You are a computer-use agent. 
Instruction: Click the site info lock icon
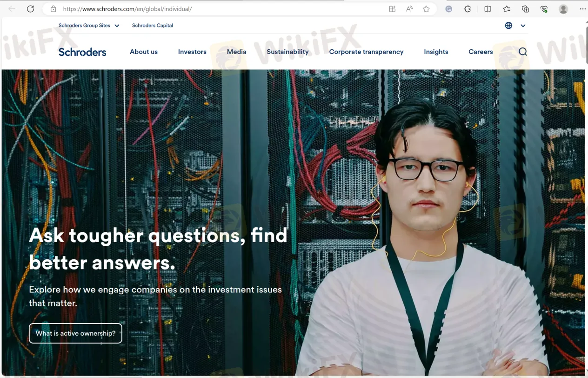53,9
